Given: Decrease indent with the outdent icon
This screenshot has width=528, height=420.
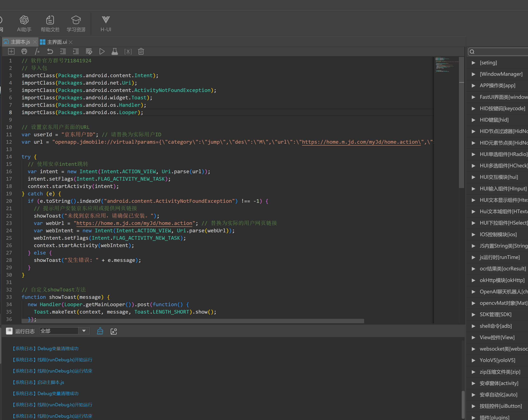Looking at the screenshot, I should click(63, 51).
